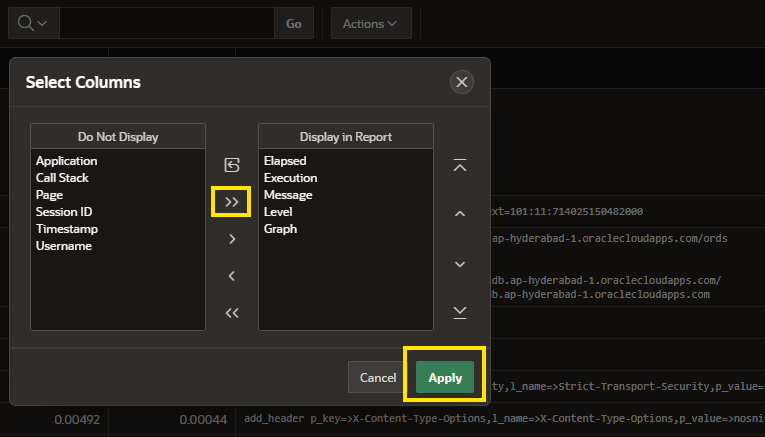Image resolution: width=765 pixels, height=437 pixels.
Task: Click the Remove single left arrow
Action: (x=232, y=276)
